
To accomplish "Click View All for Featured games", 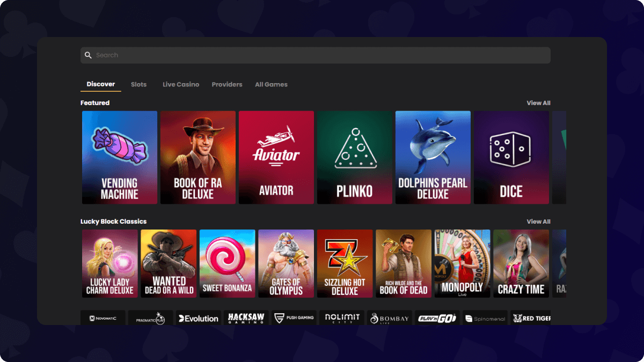I will pos(538,103).
